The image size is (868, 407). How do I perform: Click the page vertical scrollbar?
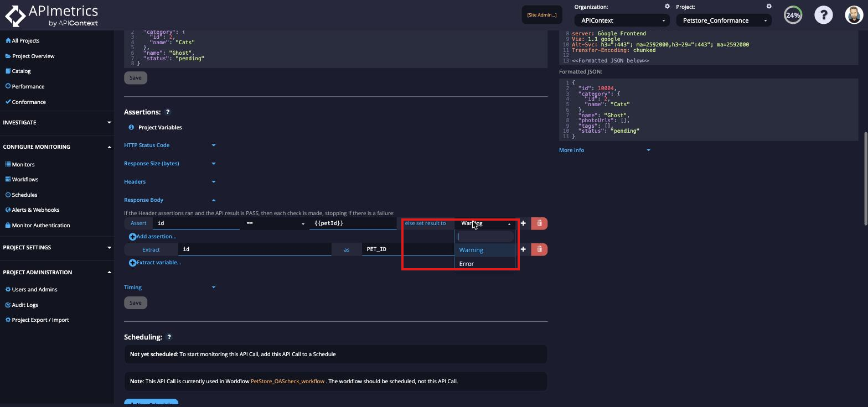click(866, 178)
